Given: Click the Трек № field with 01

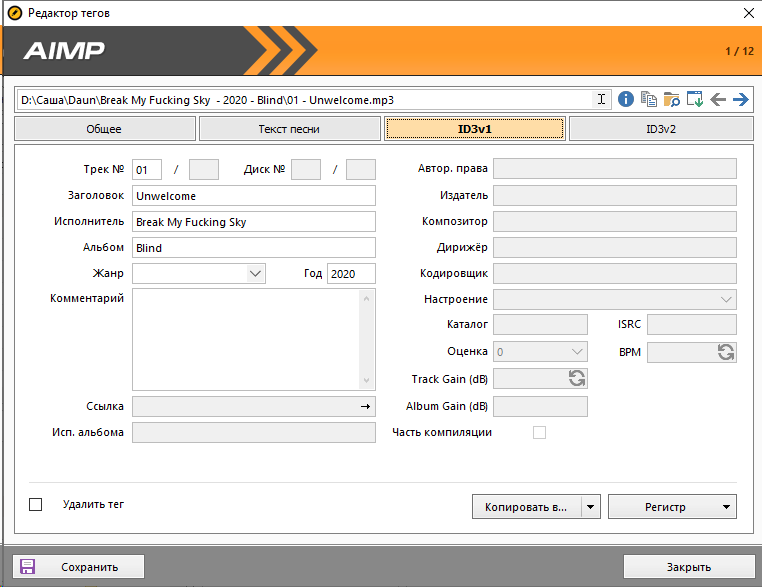Looking at the screenshot, I should click(x=147, y=170).
